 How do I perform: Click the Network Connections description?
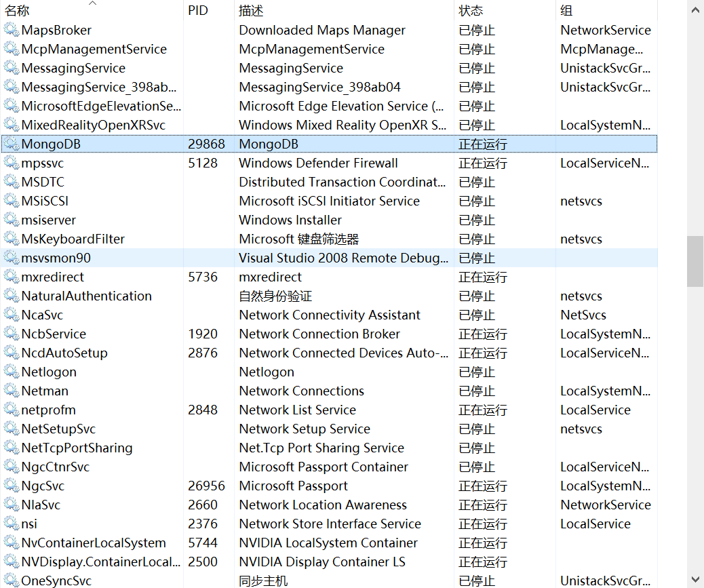301,391
